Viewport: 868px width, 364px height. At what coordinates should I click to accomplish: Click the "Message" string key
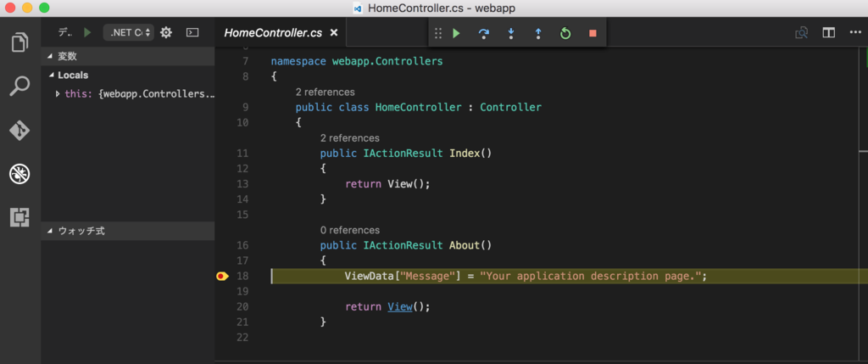(x=427, y=276)
